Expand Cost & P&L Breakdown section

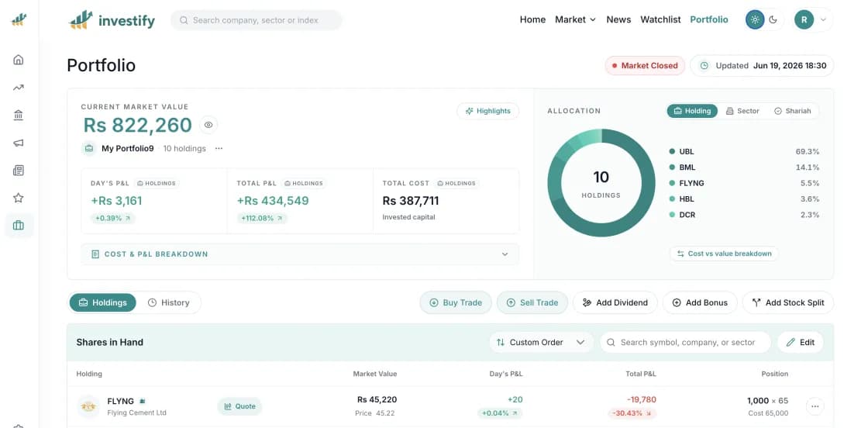pos(300,254)
